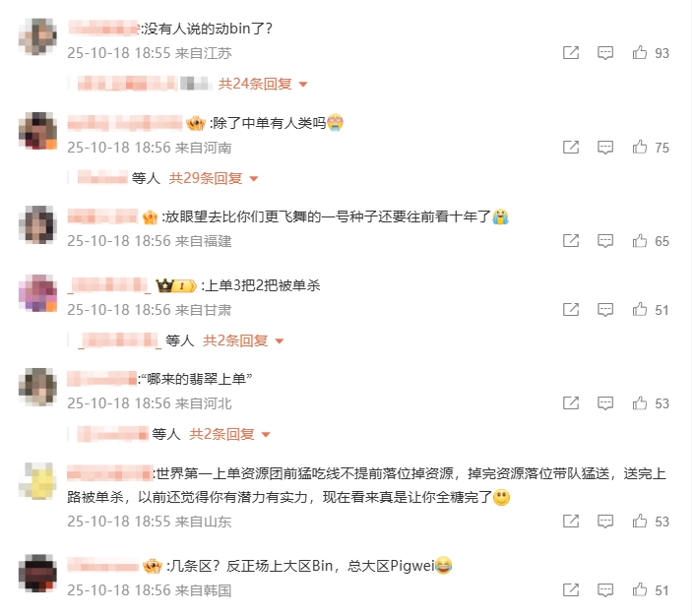Open username of the 山东 commenter
This screenshot has height=616, width=692.
(110, 474)
